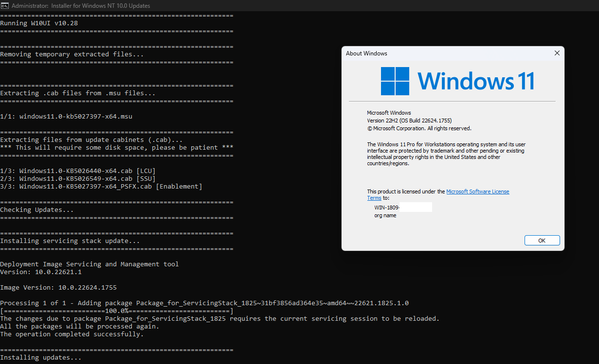Click 'The operation completed successfully.' text

tap(72, 334)
